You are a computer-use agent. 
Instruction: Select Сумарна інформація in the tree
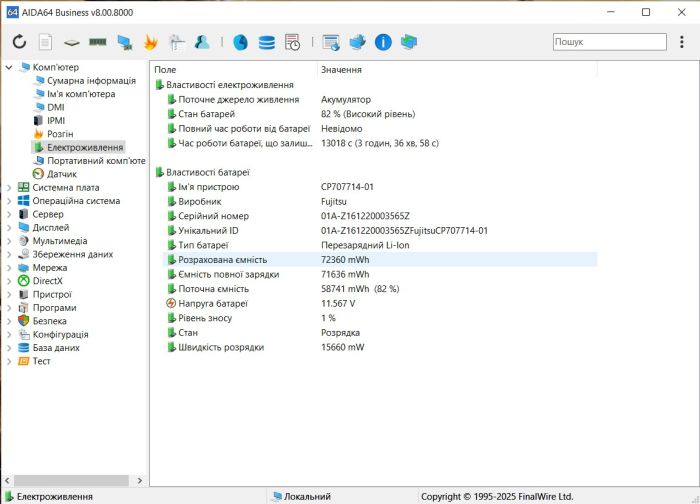(x=91, y=80)
